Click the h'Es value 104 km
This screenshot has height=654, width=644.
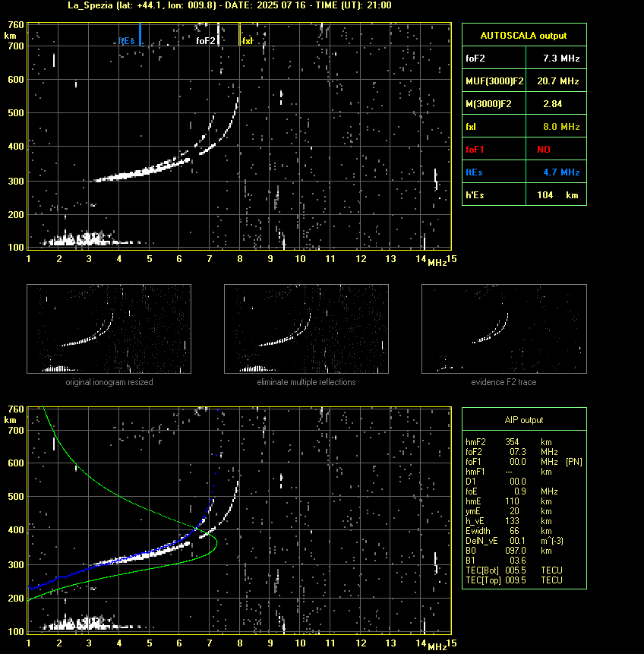pos(557,194)
